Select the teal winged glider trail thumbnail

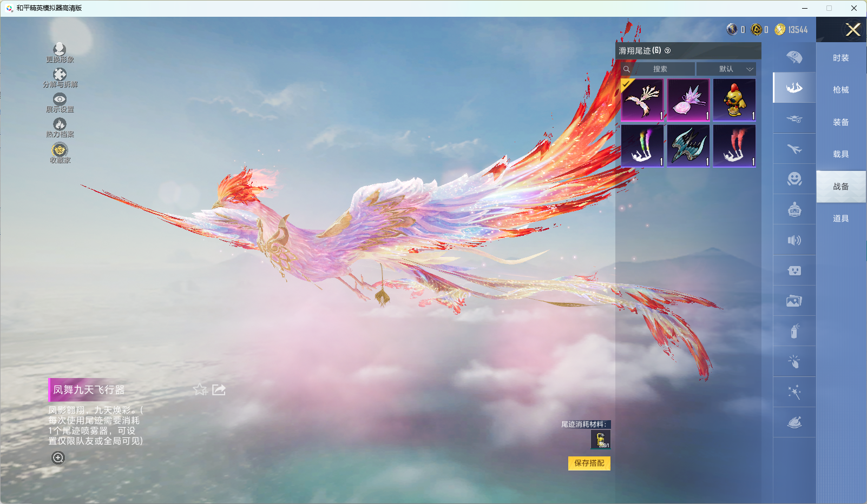(x=688, y=146)
